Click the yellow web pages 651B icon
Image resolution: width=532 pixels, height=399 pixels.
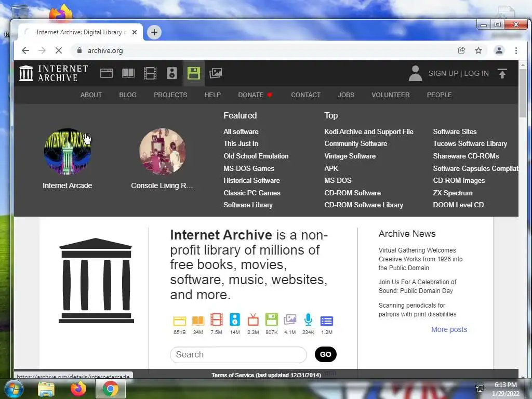[179, 321]
